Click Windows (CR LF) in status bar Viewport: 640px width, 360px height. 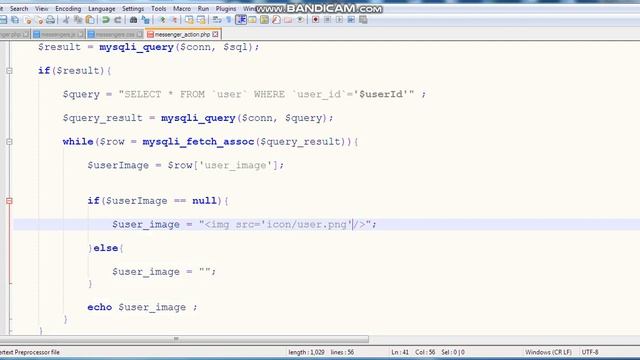coord(548,352)
